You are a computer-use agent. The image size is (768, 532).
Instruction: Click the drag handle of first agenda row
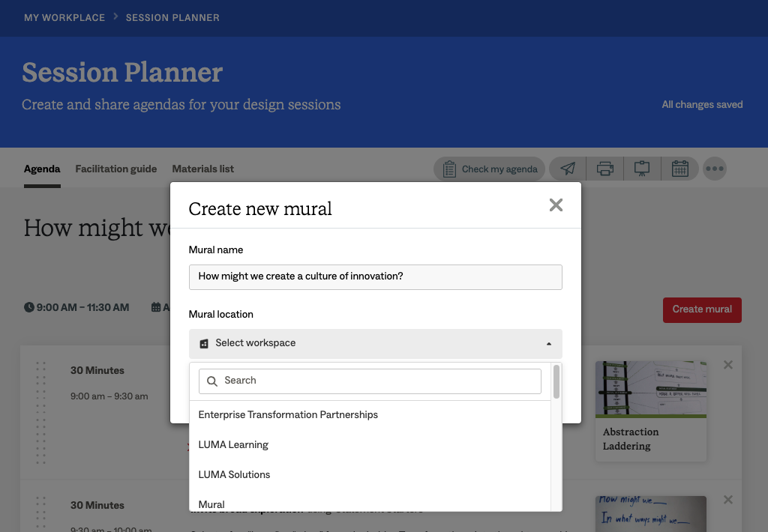pyautogui.click(x=40, y=413)
